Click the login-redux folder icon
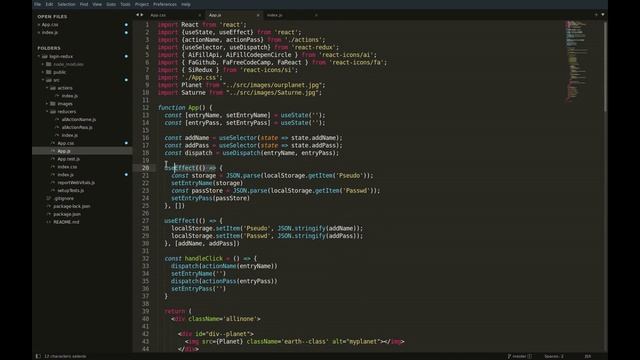Screen dimensions: 640x360 click(44, 56)
